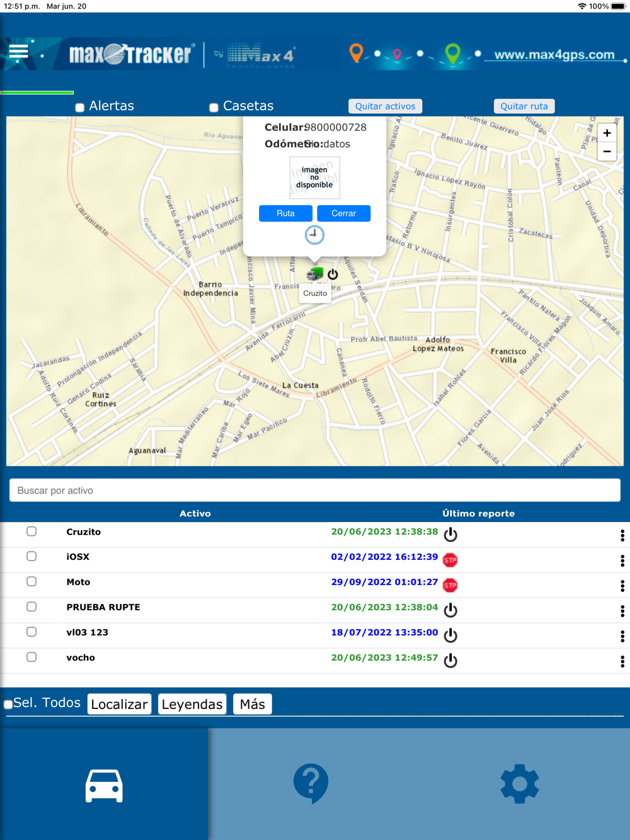630x840 pixels.
Task: Open the help question mark tab
Action: click(x=311, y=785)
